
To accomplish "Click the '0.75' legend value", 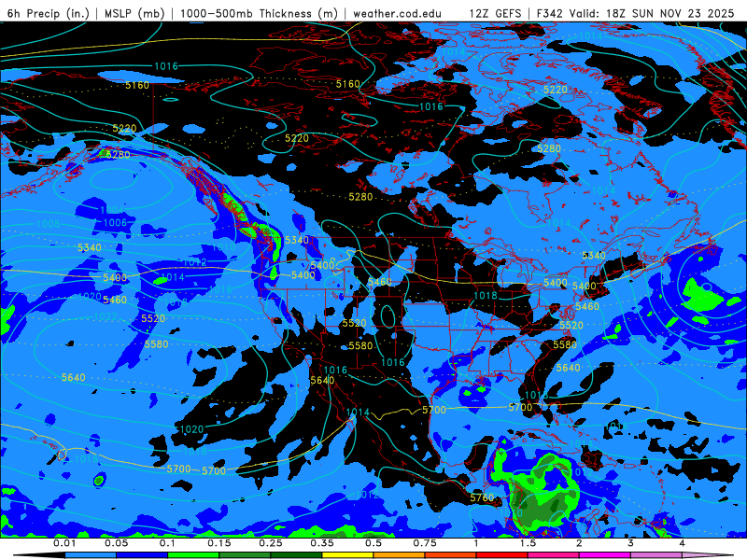I will (425, 543).
